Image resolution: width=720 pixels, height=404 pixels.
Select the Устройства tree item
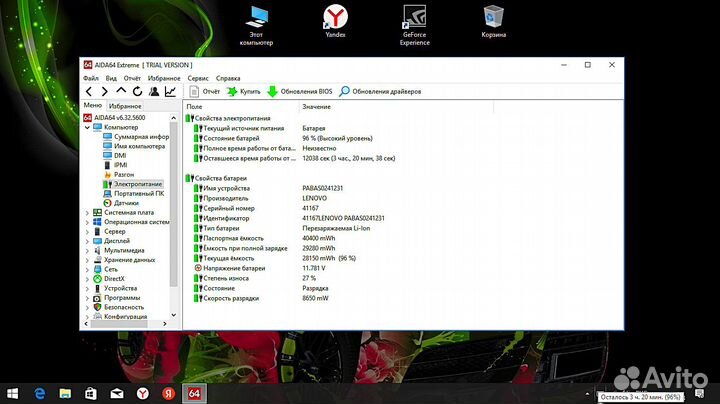click(x=115, y=288)
